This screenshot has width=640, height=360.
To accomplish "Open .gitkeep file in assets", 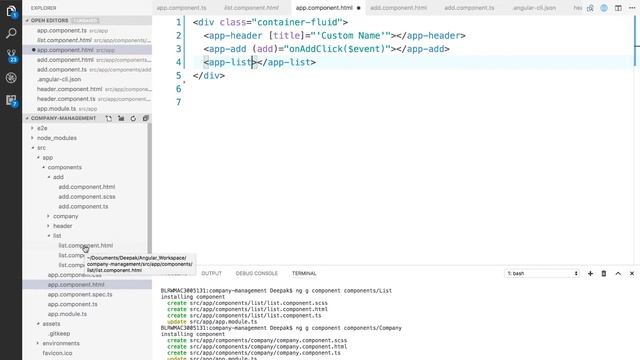I will [59, 333].
